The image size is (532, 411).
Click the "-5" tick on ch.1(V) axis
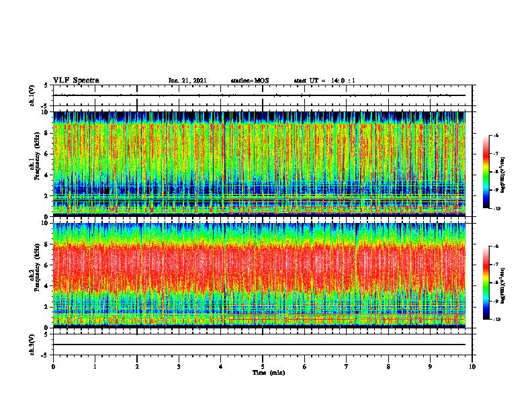coord(46,106)
